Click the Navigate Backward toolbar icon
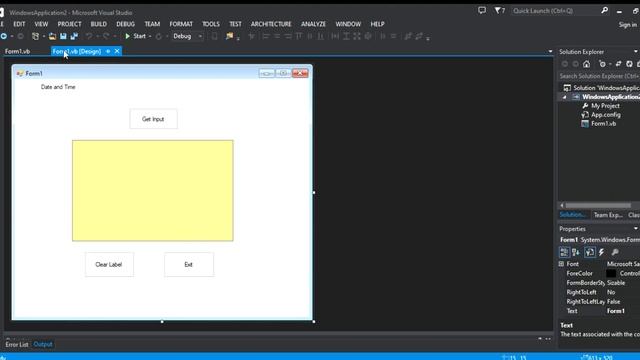Screen dimensions: 640x360 click(x=4, y=36)
